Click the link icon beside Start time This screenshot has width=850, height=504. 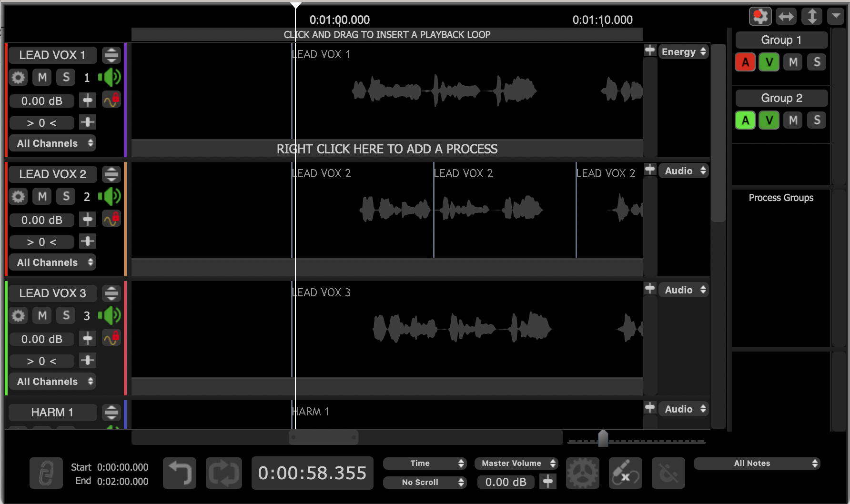click(46, 473)
